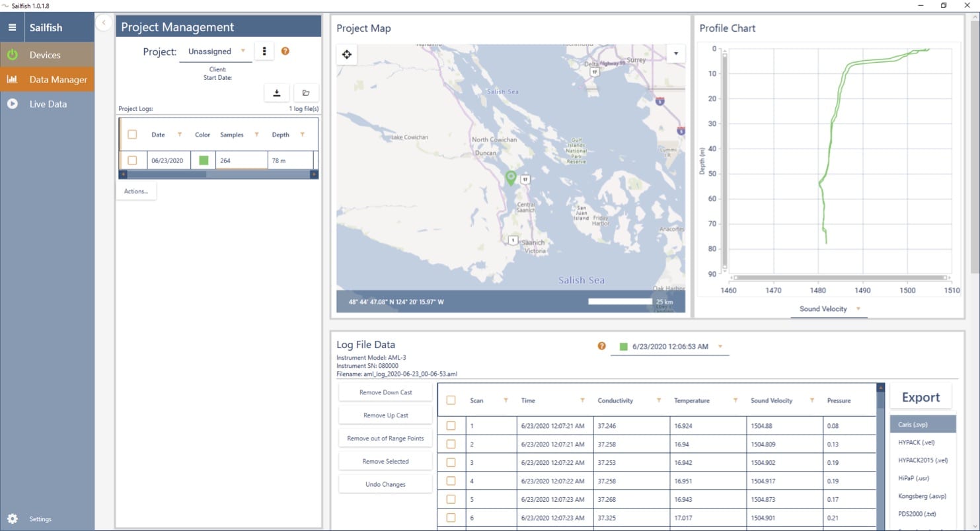Click the map recenter crosshair icon
This screenshot has height=531, width=980.
tap(347, 55)
